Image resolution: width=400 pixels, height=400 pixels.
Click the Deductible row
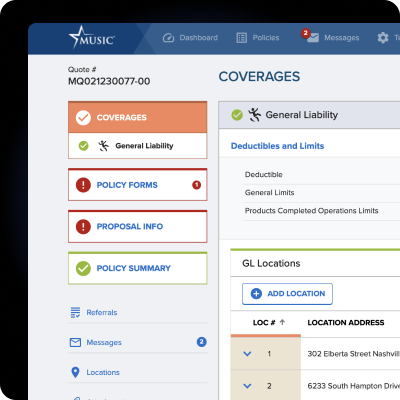[x=322, y=175]
